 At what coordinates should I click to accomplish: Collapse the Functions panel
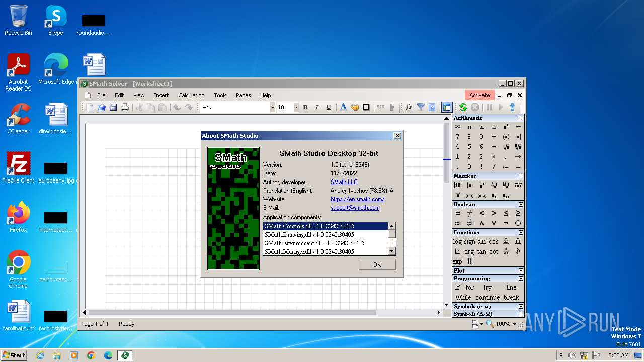521,233
